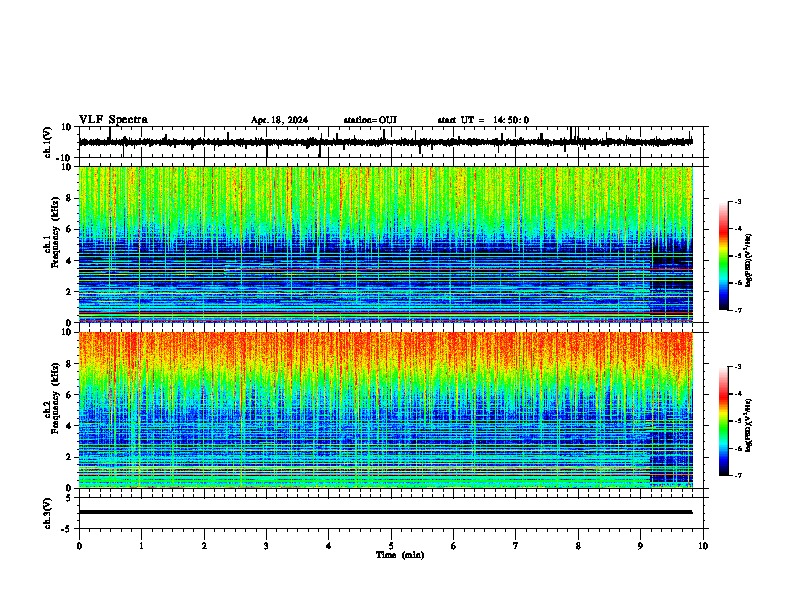
Task: Click inside the ch.1 spectrogram panel
Action: pos(385,244)
